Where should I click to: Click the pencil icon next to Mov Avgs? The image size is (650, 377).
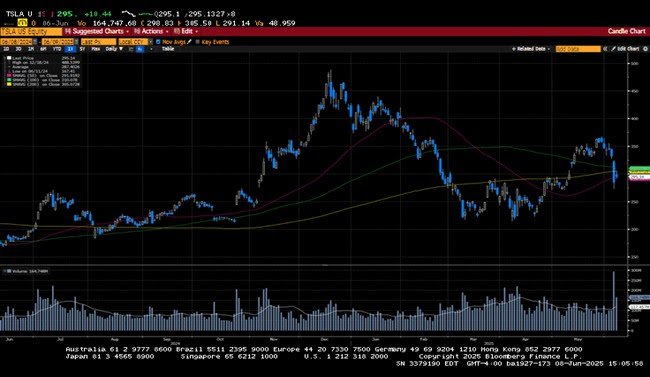[x=189, y=42]
